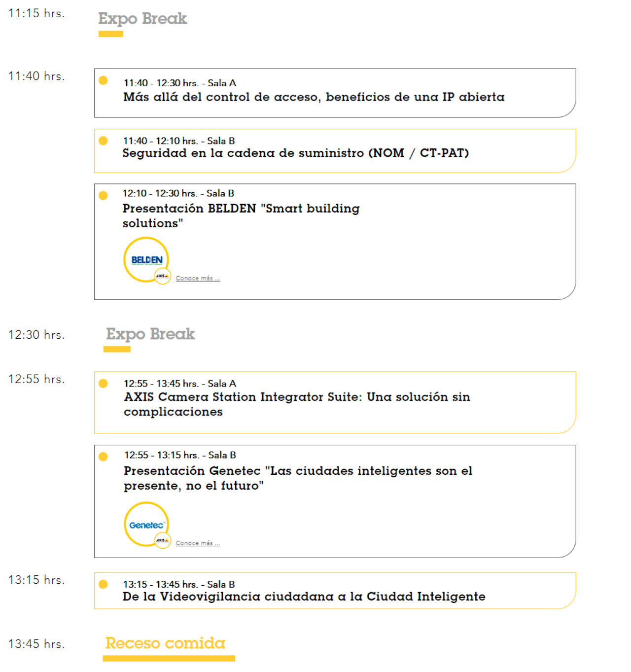Open the "Conoce más" link under Genetec

[198, 543]
